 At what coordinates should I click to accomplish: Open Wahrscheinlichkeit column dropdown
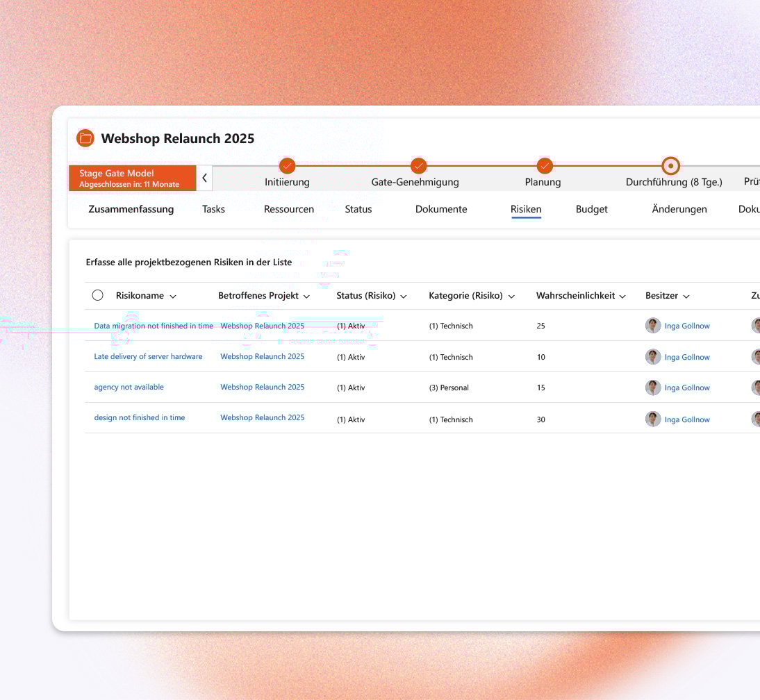click(622, 297)
